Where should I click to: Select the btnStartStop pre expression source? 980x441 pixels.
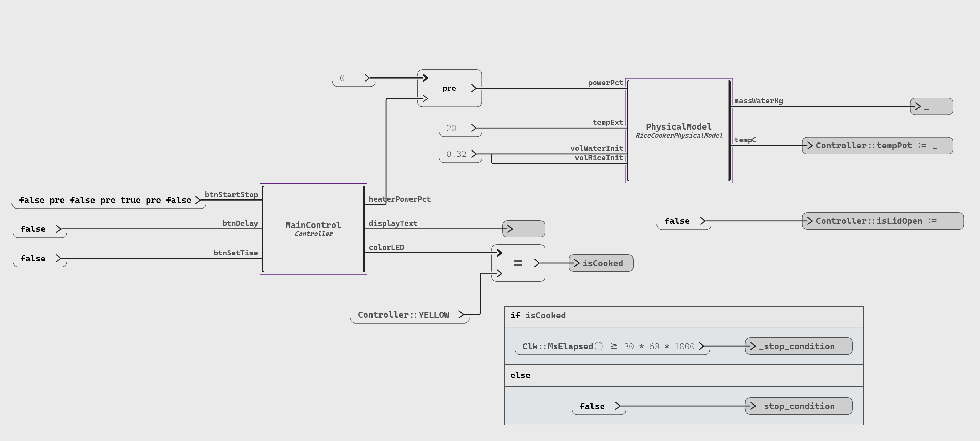[105, 200]
